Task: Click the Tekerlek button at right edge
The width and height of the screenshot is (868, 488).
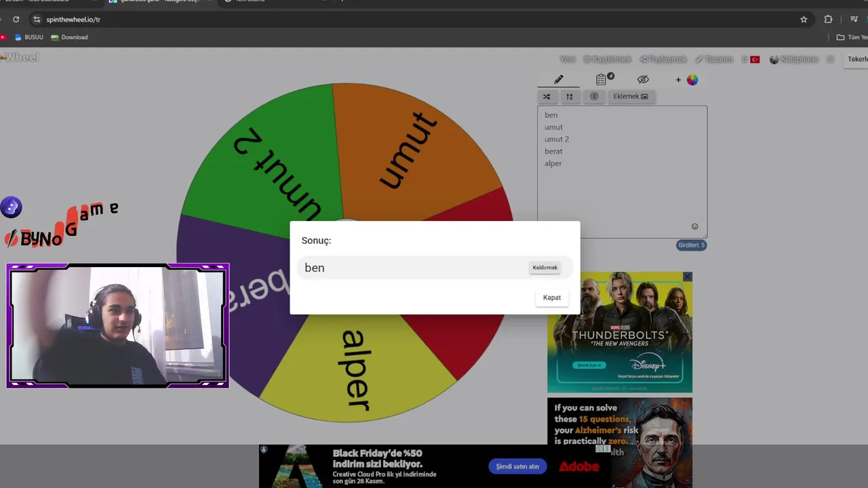Action: pyautogui.click(x=856, y=59)
